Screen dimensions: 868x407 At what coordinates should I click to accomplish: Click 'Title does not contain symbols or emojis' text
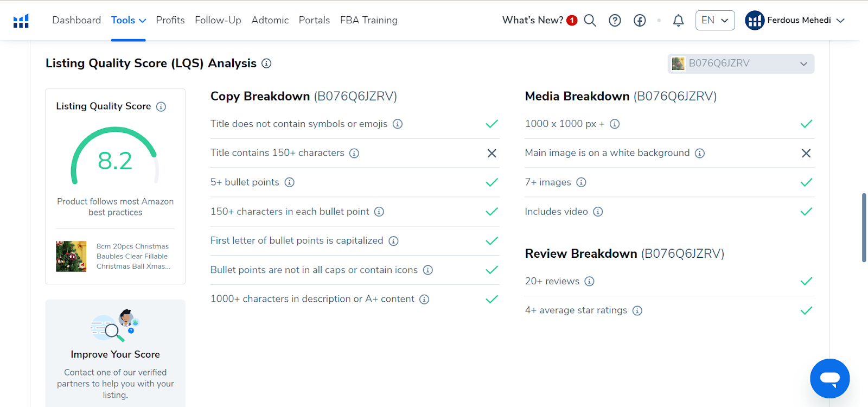tap(299, 124)
